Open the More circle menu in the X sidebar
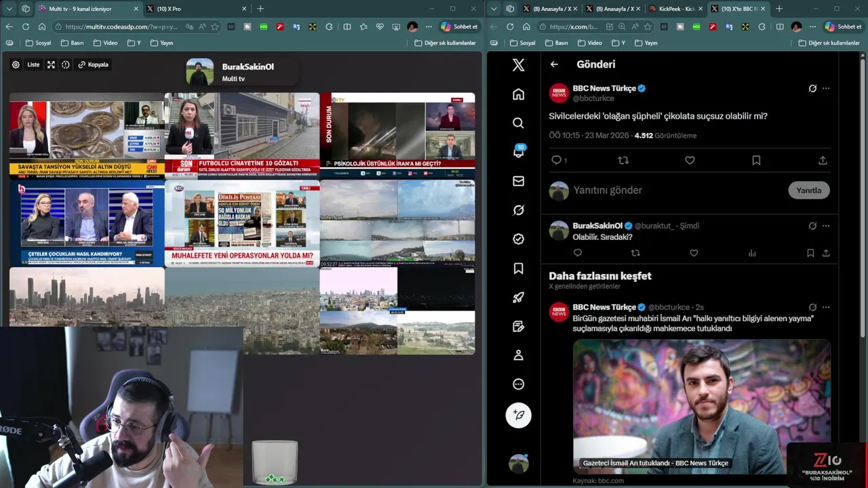This screenshot has height=488, width=868. (518, 384)
